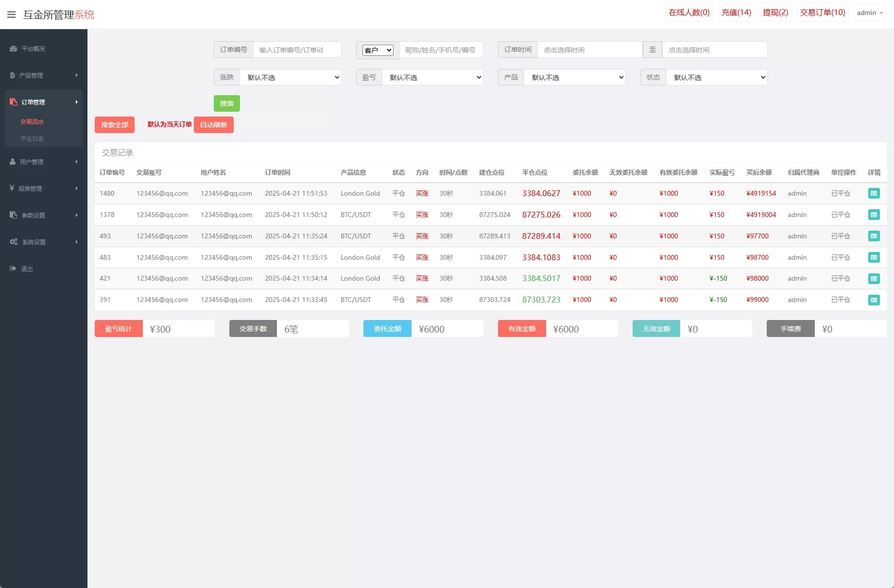The height and width of the screenshot is (588, 894).
Task: Select 平仓日志 in sidebar submenu
Action: 32,139
